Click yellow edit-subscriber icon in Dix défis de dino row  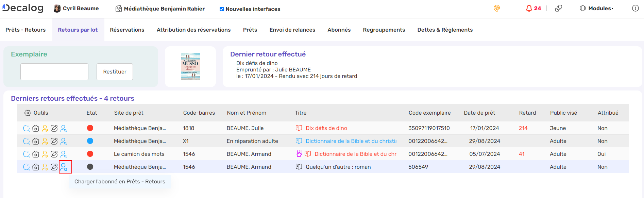click(45, 128)
